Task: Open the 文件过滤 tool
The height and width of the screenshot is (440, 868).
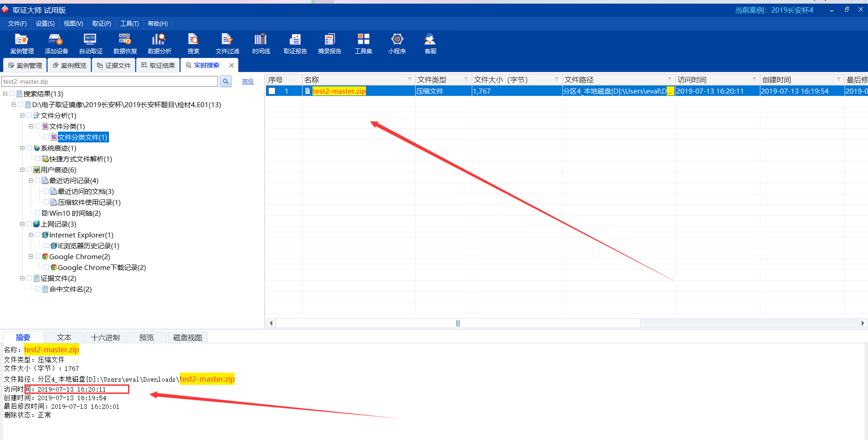Action: click(x=227, y=44)
